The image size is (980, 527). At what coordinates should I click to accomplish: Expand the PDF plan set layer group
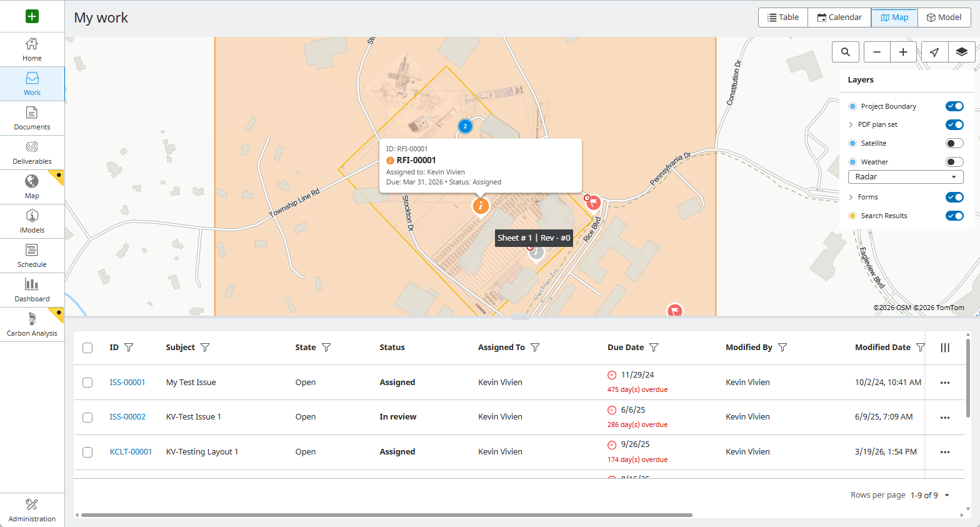coord(851,125)
